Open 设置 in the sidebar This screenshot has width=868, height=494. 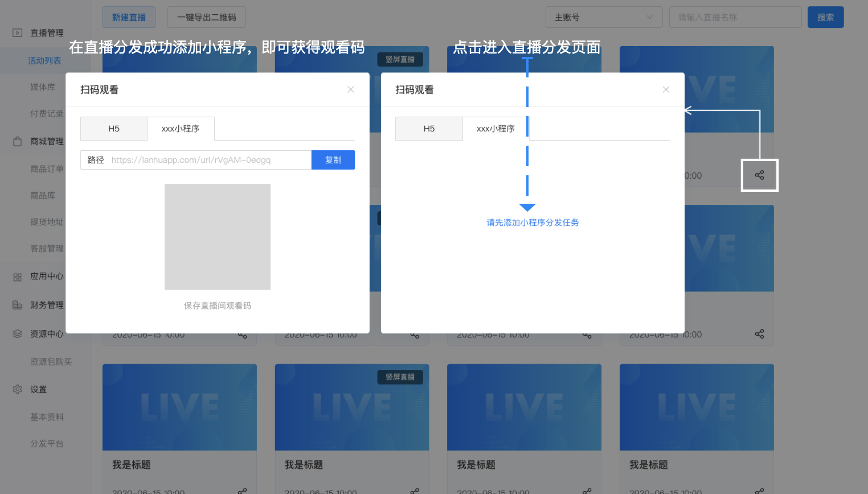[38, 389]
